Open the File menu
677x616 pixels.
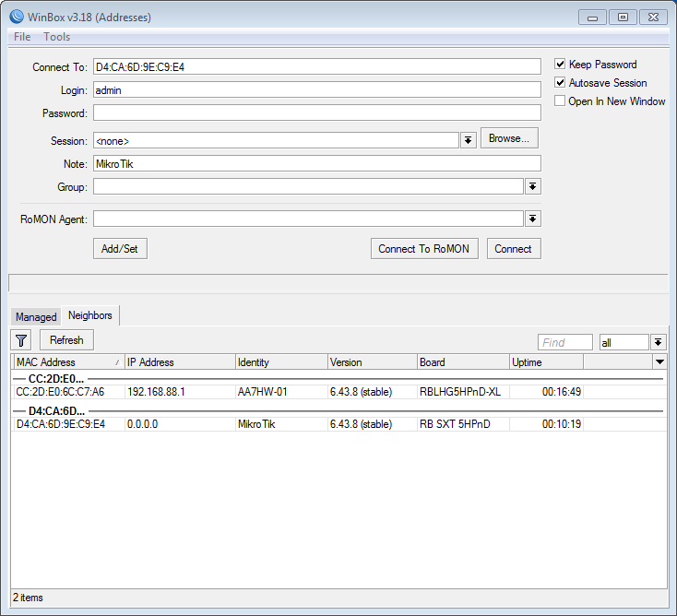pos(22,37)
